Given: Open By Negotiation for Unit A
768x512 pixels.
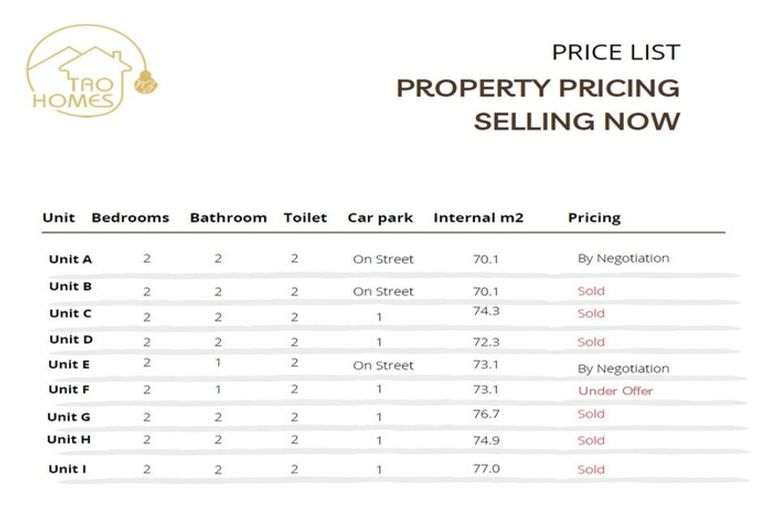Looking at the screenshot, I should point(623,258).
